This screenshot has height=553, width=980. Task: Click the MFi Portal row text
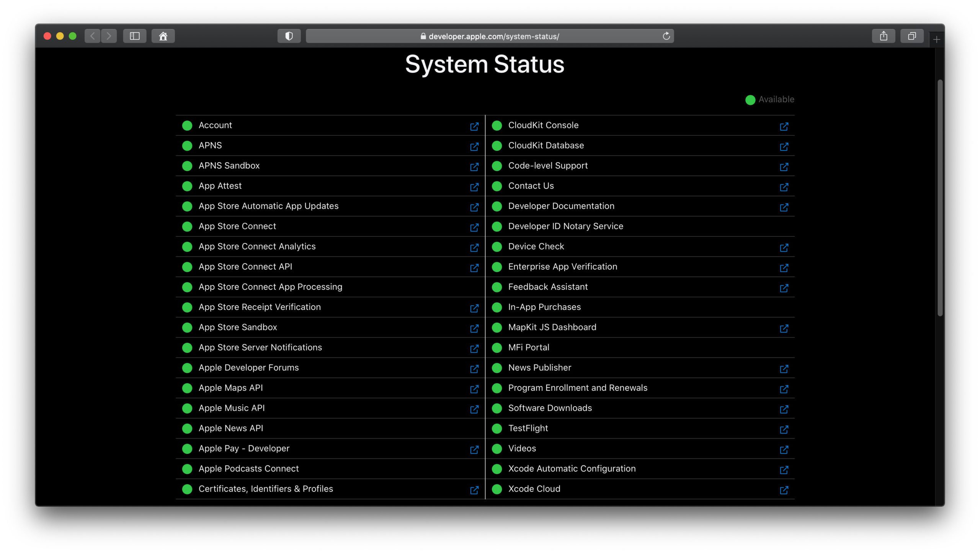point(528,347)
